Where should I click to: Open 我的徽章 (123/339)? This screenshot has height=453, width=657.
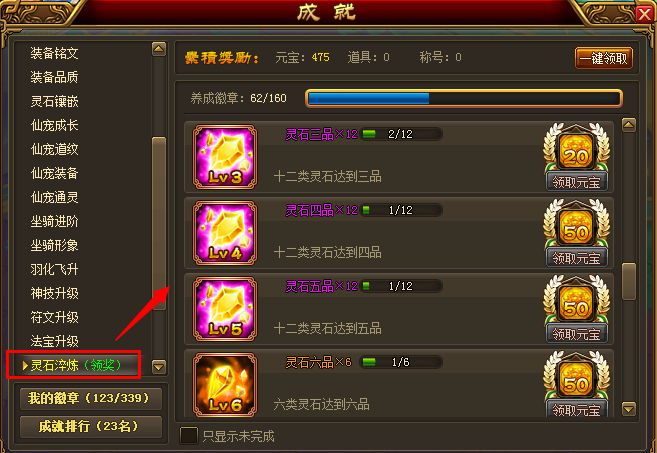tap(91, 398)
